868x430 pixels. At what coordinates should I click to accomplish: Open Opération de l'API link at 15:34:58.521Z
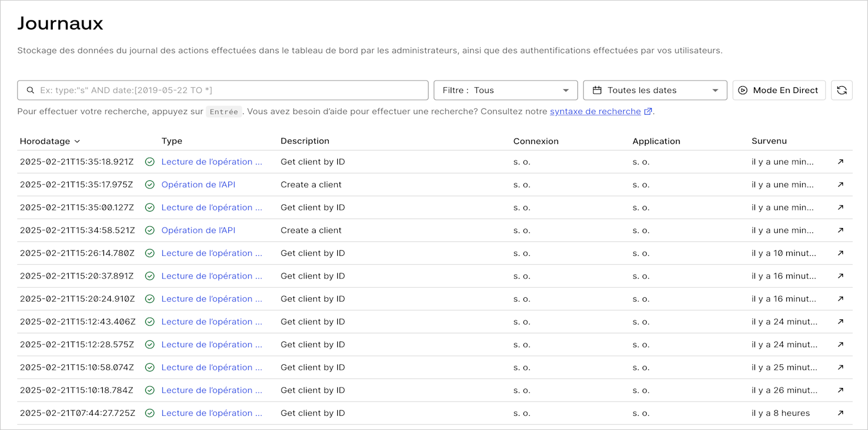pos(198,230)
